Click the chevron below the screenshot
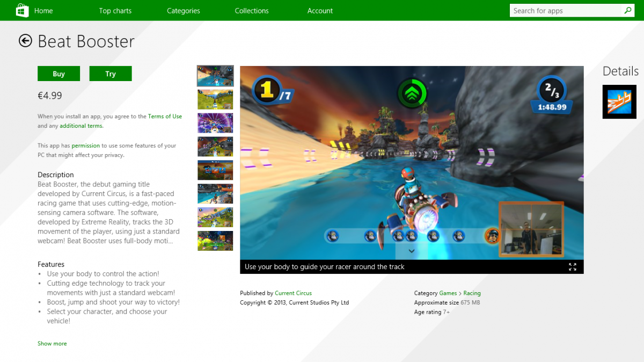 click(x=412, y=251)
